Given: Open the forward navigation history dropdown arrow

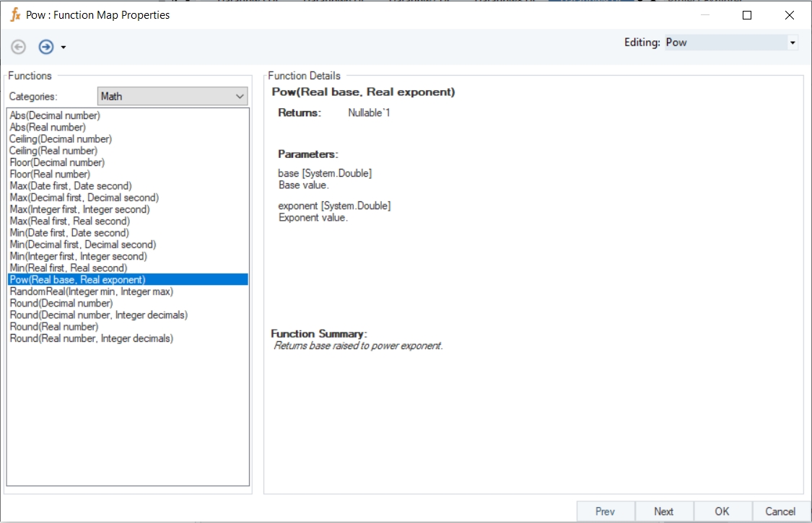Looking at the screenshot, I should point(64,48).
